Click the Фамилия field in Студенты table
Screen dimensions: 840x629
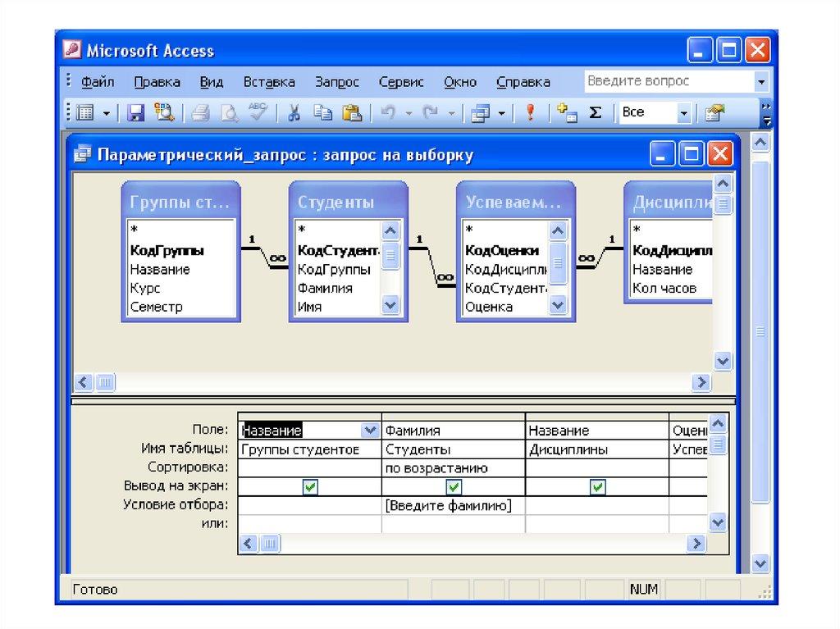pos(325,288)
